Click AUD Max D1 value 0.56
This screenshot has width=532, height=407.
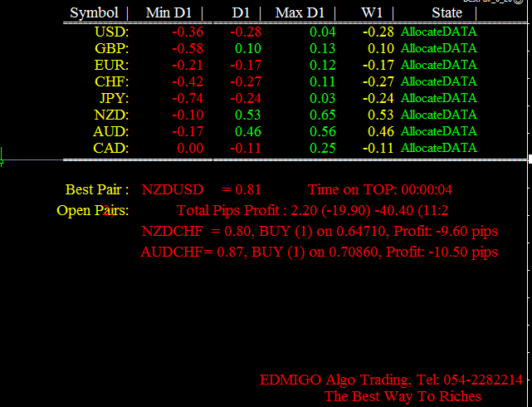pyautogui.click(x=323, y=132)
